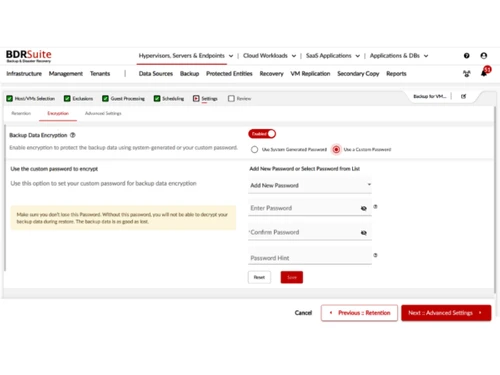
Task: Open the user account profile icon
Action: (x=484, y=56)
